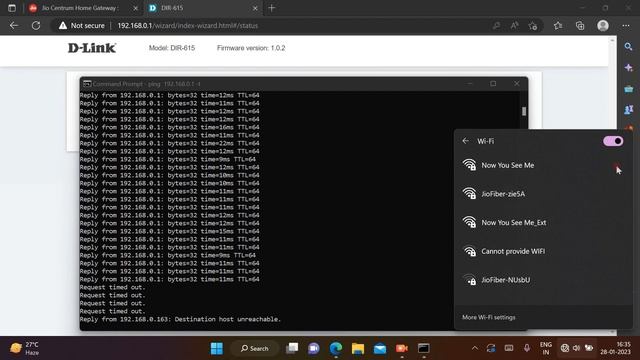The height and width of the screenshot is (360, 640).
Task: Open the browser profile avatar
Action: point(603,26)
